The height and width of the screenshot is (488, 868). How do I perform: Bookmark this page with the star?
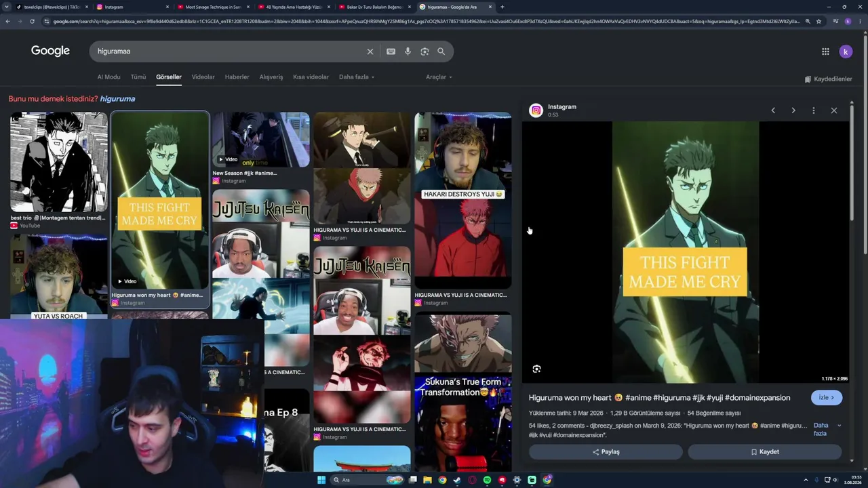click(818, 21)
